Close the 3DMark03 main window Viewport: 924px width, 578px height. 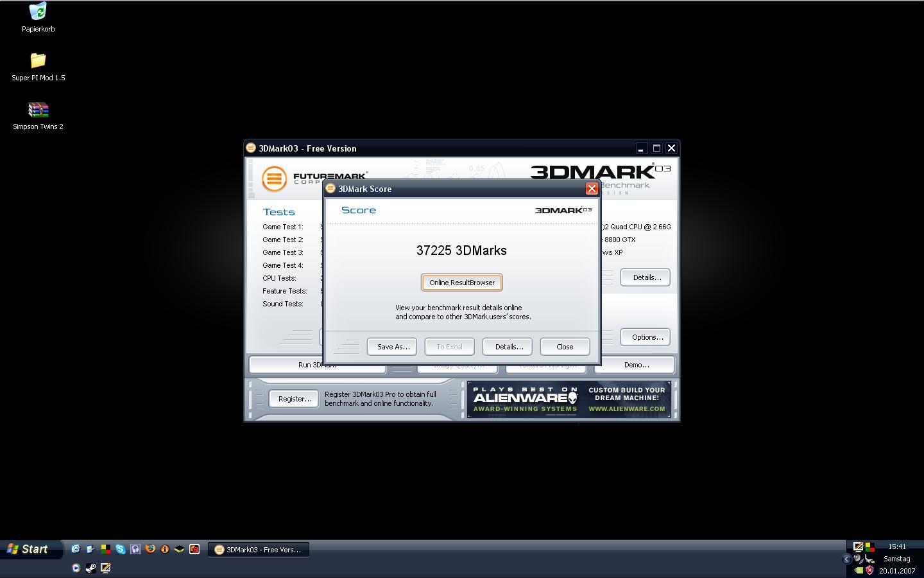[x=671, y=148]
